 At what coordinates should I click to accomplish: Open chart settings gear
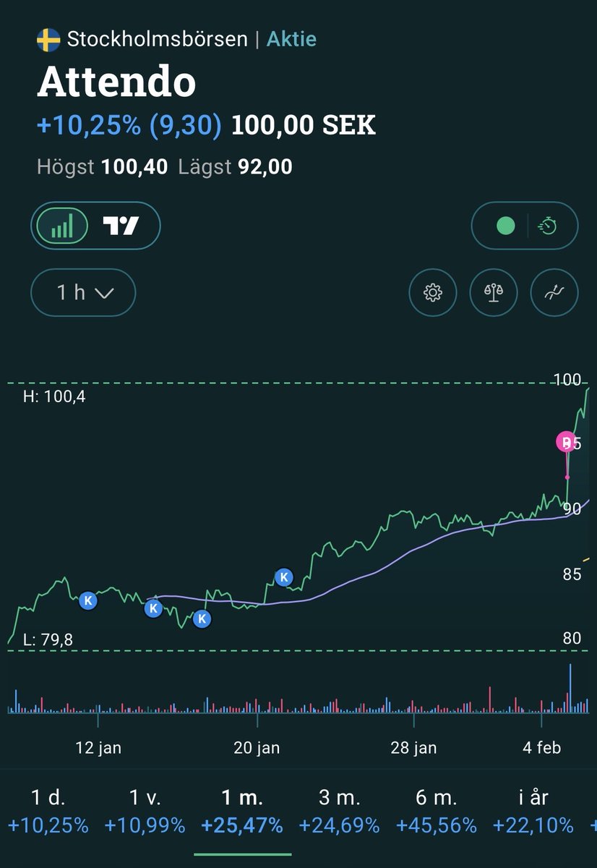pos(433,293)
